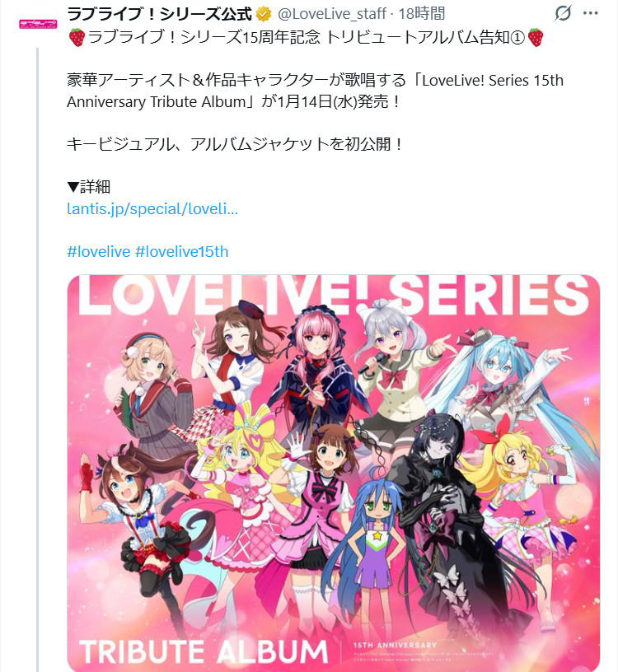The height and width of the screenshot is (672, 618).
Task: Open the three-dot more options menu
Action: pos(591,13)
